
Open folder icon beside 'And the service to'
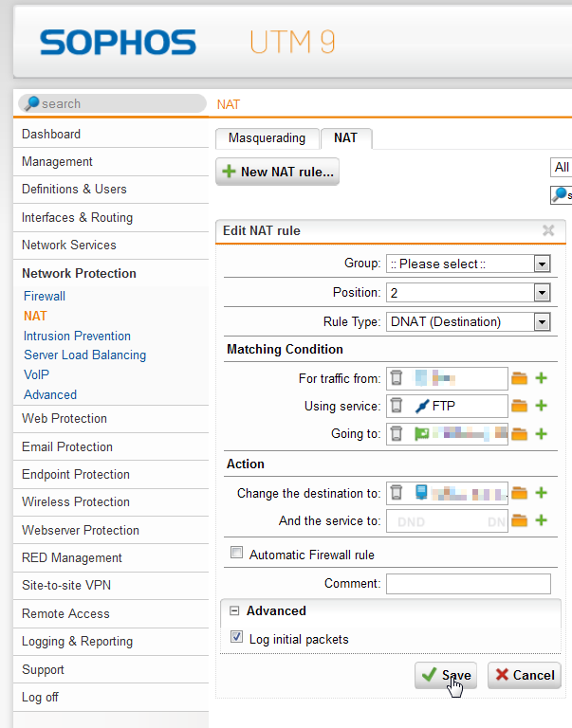519,520
